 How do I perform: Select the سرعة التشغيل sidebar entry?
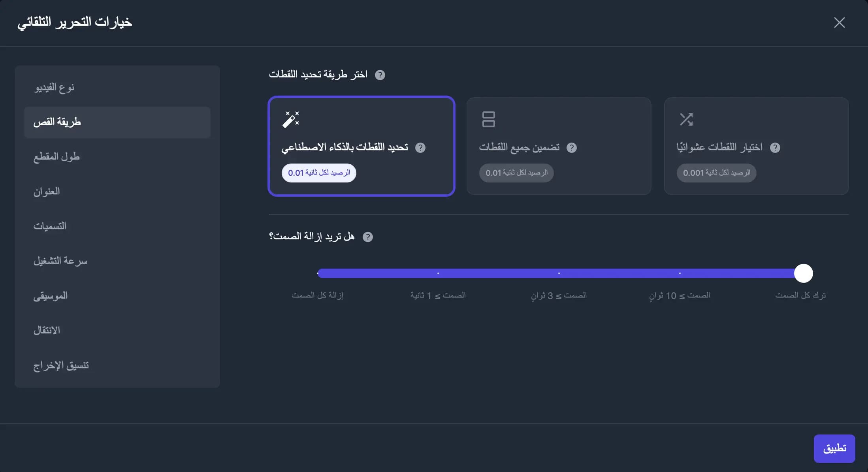117,261
